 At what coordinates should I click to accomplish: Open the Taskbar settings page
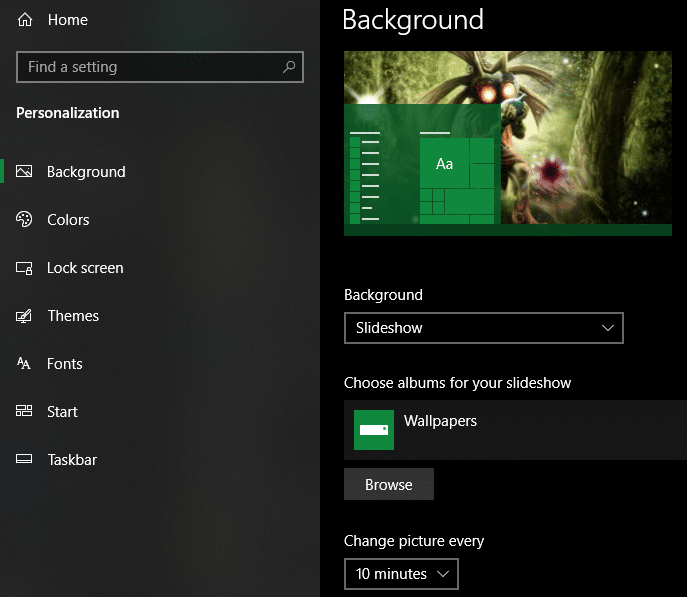click(72, 459)
